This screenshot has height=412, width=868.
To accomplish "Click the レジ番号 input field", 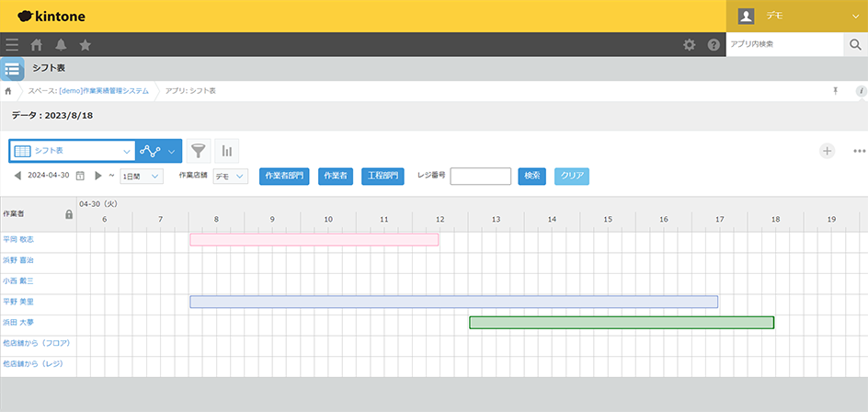I will (480, 176).
